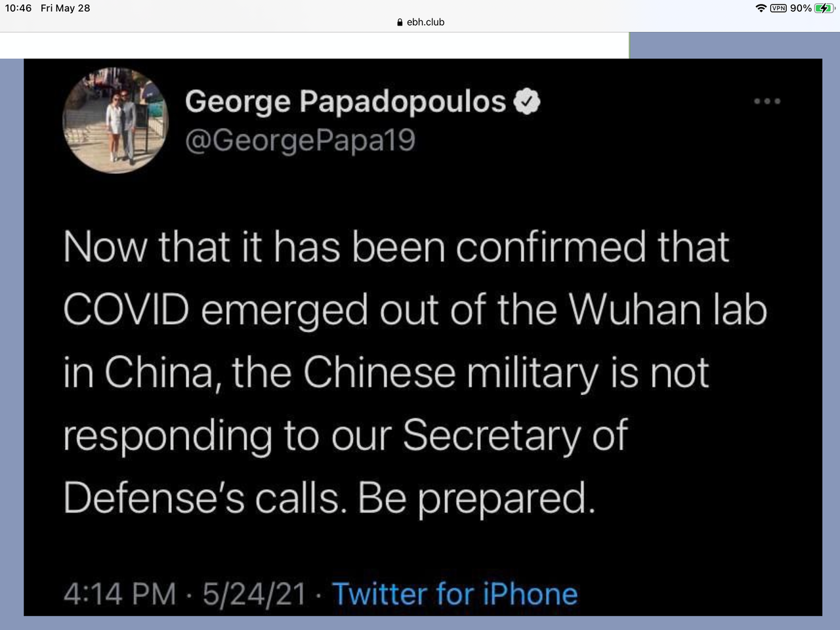Tap the Wi-Fi status icon
This screenshot has height=630, width=840.
761,9
